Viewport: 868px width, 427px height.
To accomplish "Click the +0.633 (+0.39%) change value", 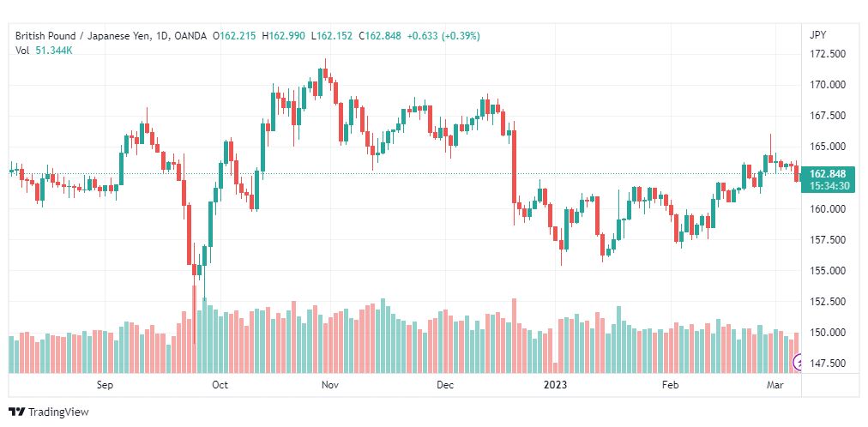I will click(443, 36).
